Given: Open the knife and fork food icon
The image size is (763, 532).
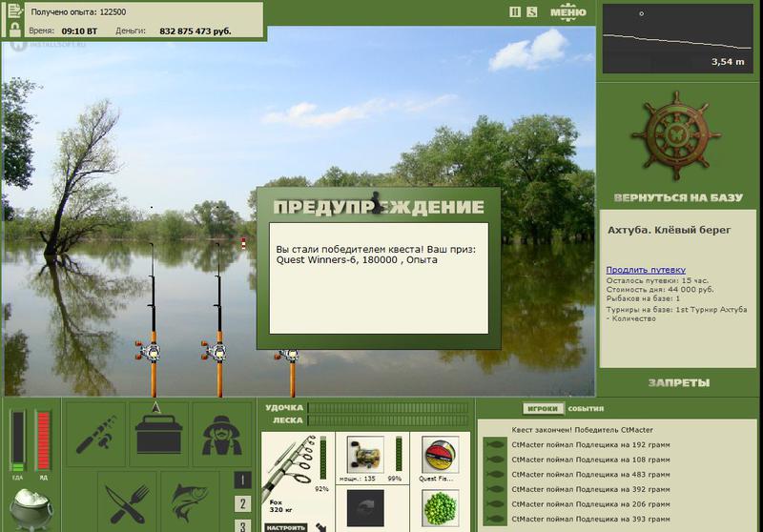Looking at the screenshot, I should pyautogui.click(x=128, y=501).
